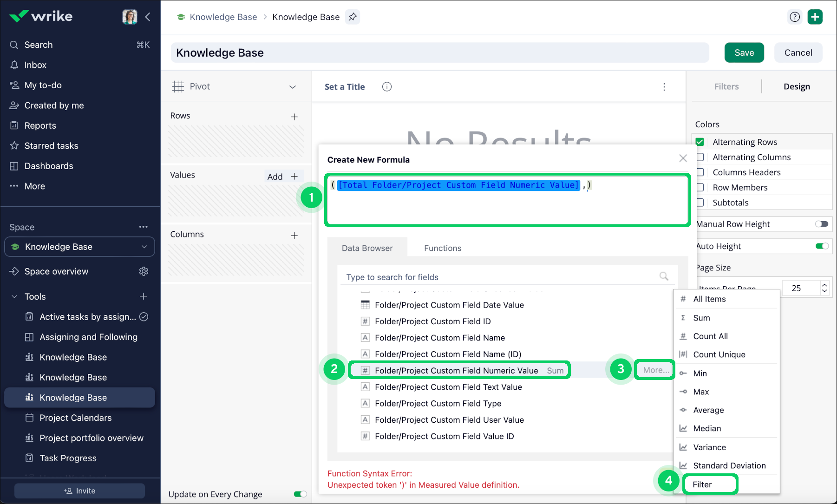Image resolution: width=837 pixels, height=504 pixels.
Task: Click the Save button
Action: [744, 53]
